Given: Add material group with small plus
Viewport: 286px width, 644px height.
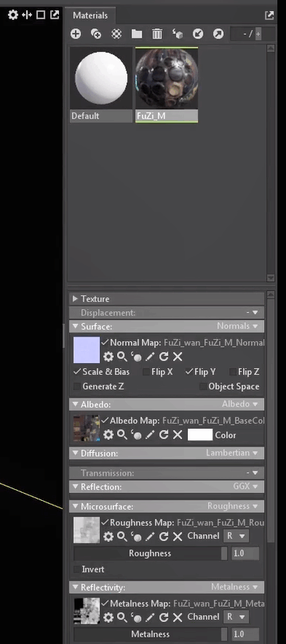Looking at the screenshot, I should pos(258,34).
